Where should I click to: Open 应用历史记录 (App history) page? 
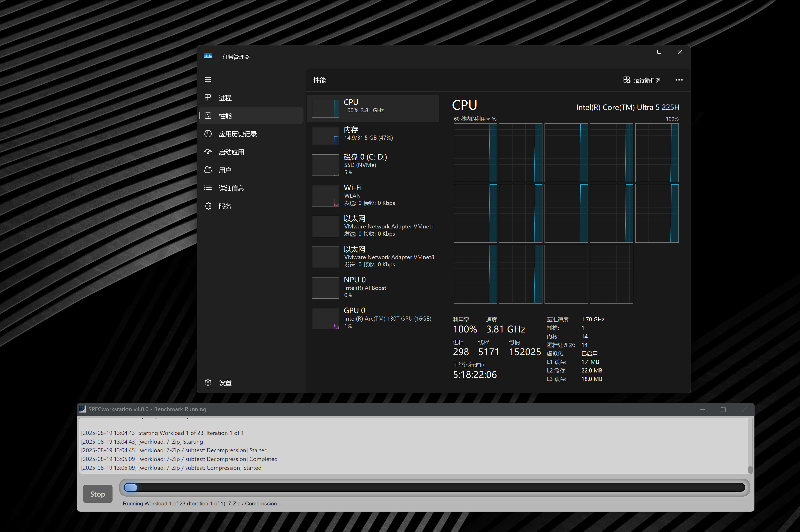[x=251, y=134]
